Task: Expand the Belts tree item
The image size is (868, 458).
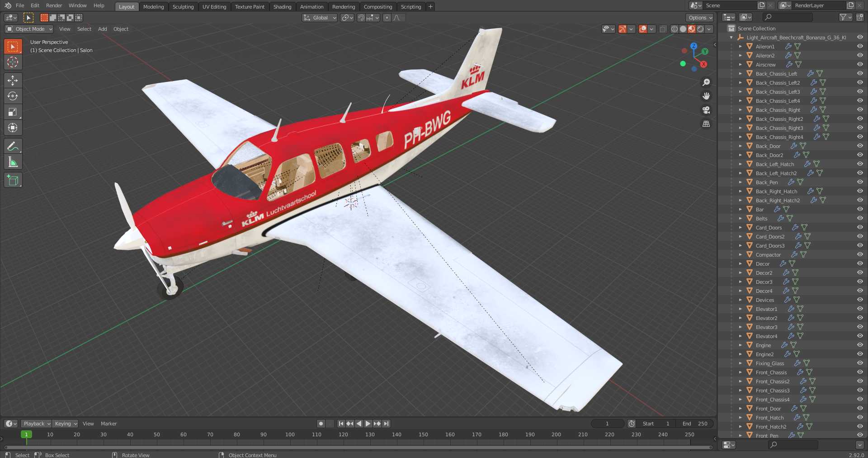Action: click(740, 219)
